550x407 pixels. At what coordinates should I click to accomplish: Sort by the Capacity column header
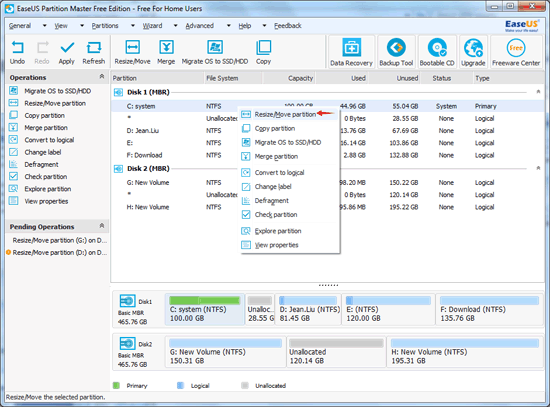289,78
